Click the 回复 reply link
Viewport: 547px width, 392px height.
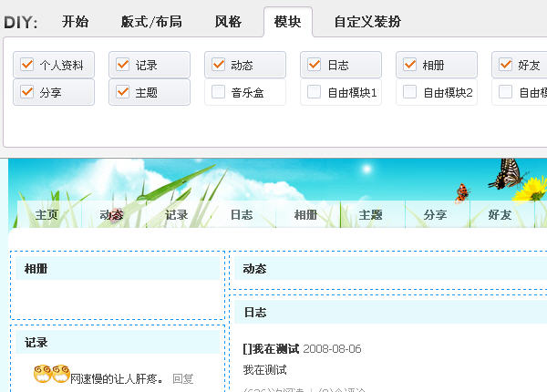pos(182,378)
